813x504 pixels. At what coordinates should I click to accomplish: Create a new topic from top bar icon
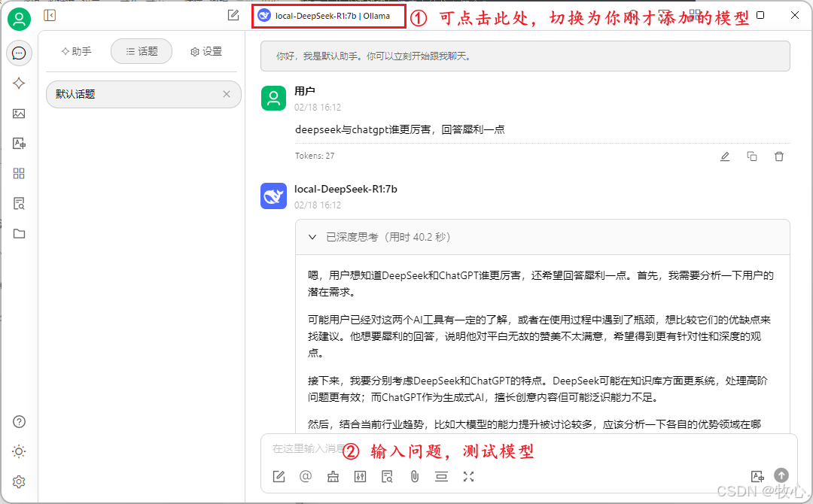[x=233, y=16]
